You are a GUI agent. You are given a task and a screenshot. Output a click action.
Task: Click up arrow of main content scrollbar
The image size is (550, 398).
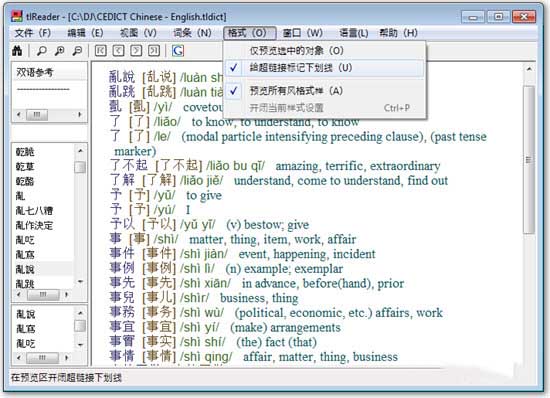[529, 69]
